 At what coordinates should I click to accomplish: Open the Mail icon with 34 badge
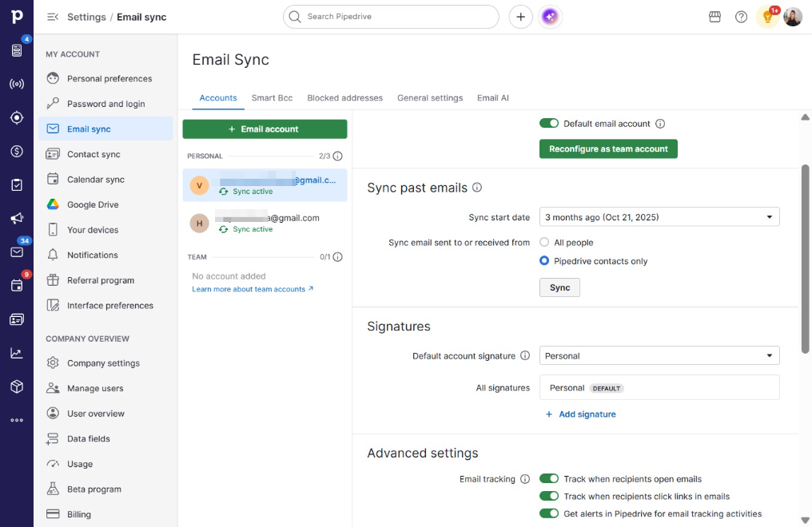pos(17,252)
